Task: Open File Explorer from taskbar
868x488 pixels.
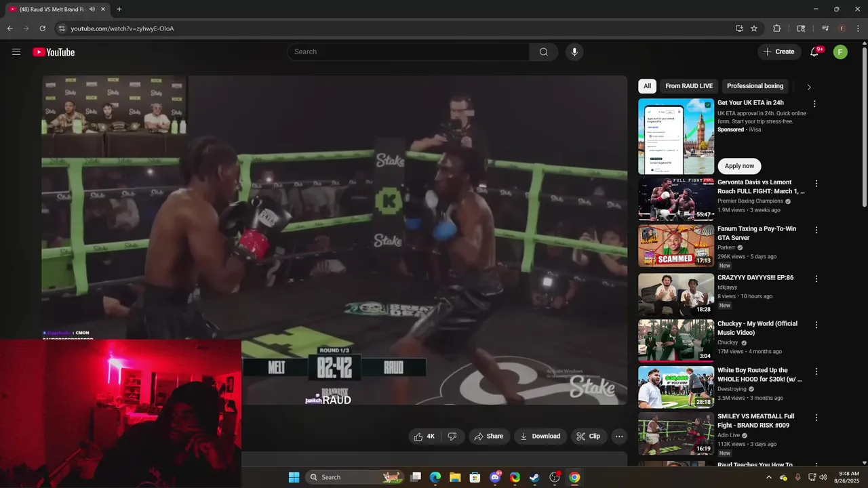Action: click(455, 477)
